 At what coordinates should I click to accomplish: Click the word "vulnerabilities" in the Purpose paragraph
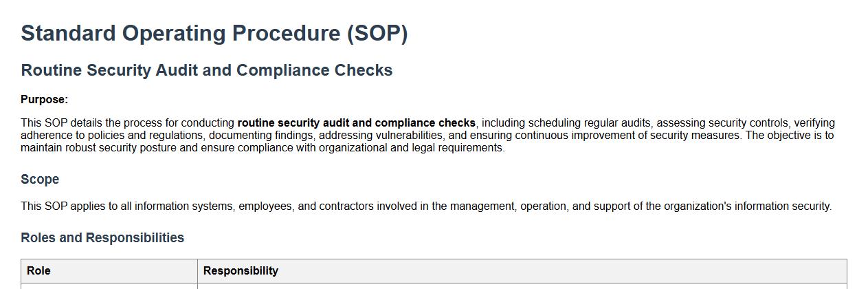(x=407, y=136)
